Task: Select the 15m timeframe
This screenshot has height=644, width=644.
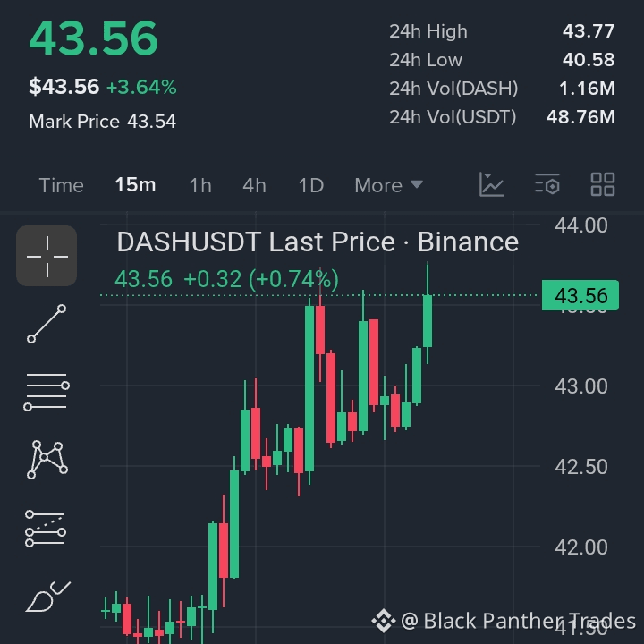Action: click(136, 185)
